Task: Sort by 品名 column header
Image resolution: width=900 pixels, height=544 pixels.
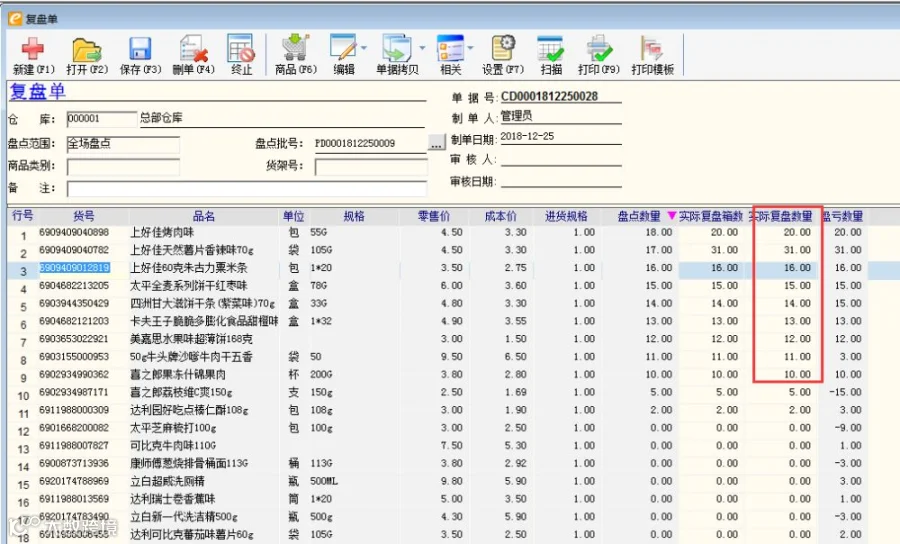Action: click(x=204, y=216)
